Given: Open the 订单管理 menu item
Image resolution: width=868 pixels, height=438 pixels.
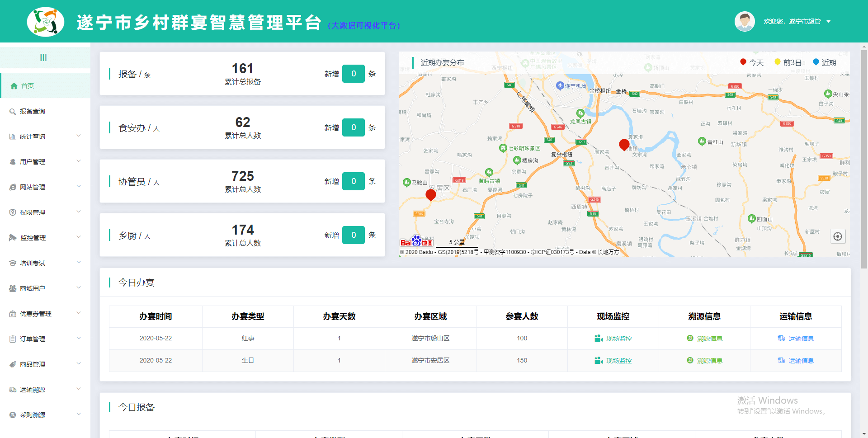Looking at the screenshot, I should pos(33,339).
